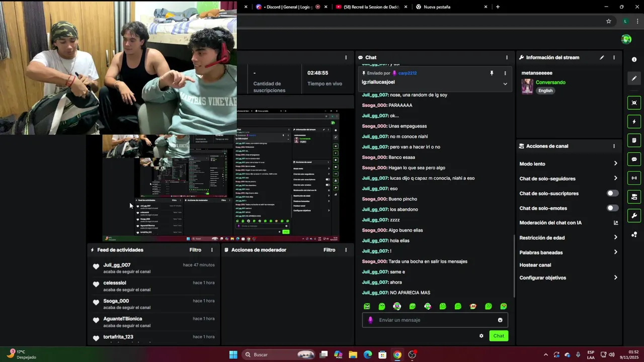Click the pin icon on pinned message
The image size is (644, 362).
pyautogui.click(x=492, y=73)
